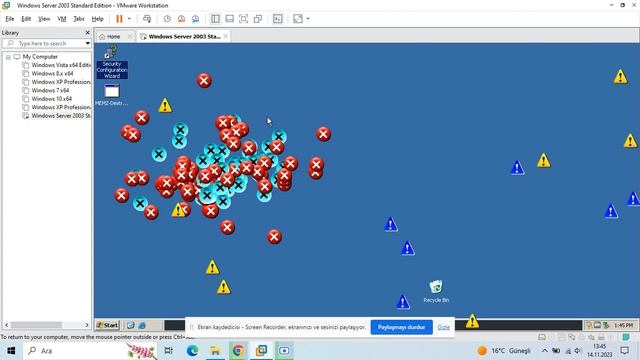Open Google Chrome from taskbar
Viewport: 640px width, 360px height.
[x=238, y=351]
